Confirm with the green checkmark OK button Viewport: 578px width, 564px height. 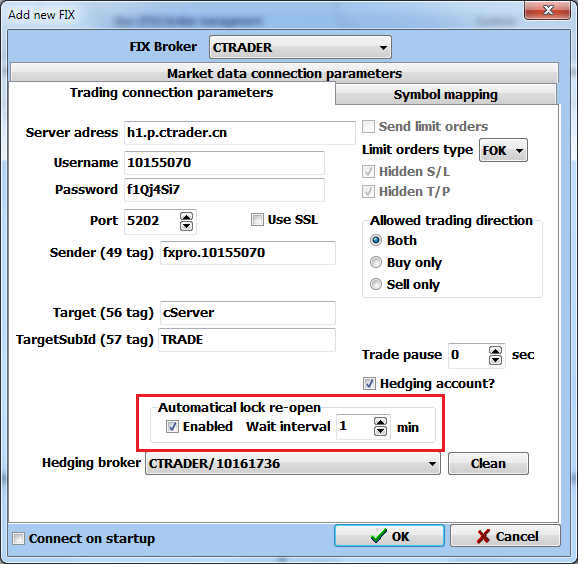(389, 536)
